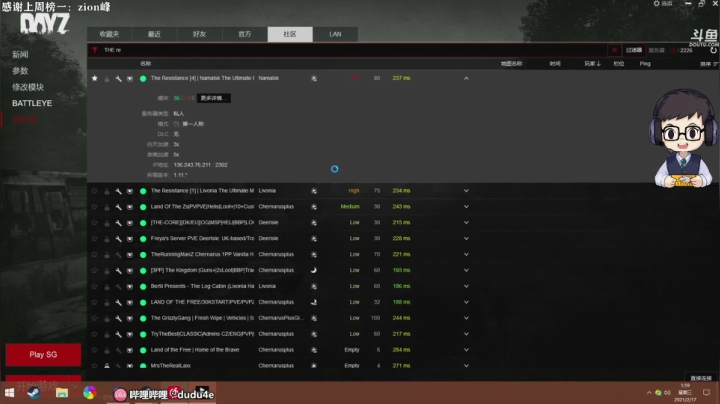Viewport: 720px width, 404px height.
Task: Favorite Freya's Server PVE Deerisle star
Action: pyautogui.click(x=95, y=239)
